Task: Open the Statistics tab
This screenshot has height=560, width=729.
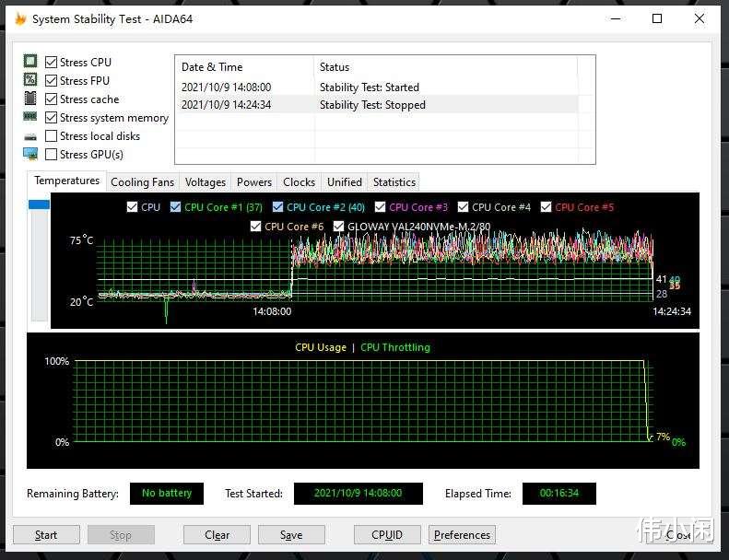Action: pyautogui.click(x=394, y=182)
